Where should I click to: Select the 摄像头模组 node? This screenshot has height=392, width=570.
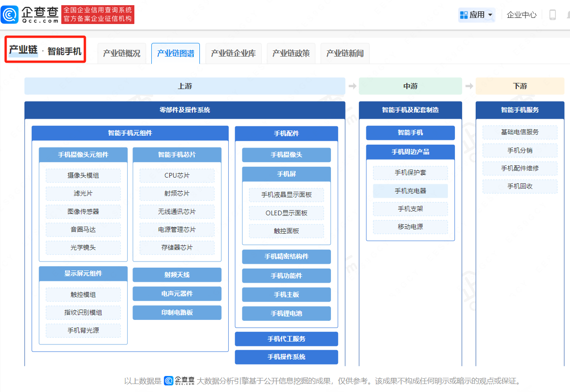click(83, 176)
